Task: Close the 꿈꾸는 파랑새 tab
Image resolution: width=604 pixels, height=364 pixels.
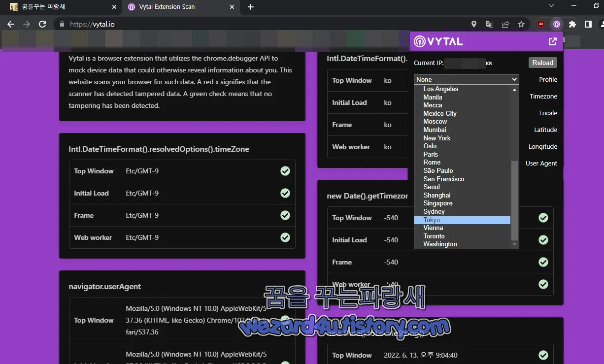Action: [x=114, y=7]
